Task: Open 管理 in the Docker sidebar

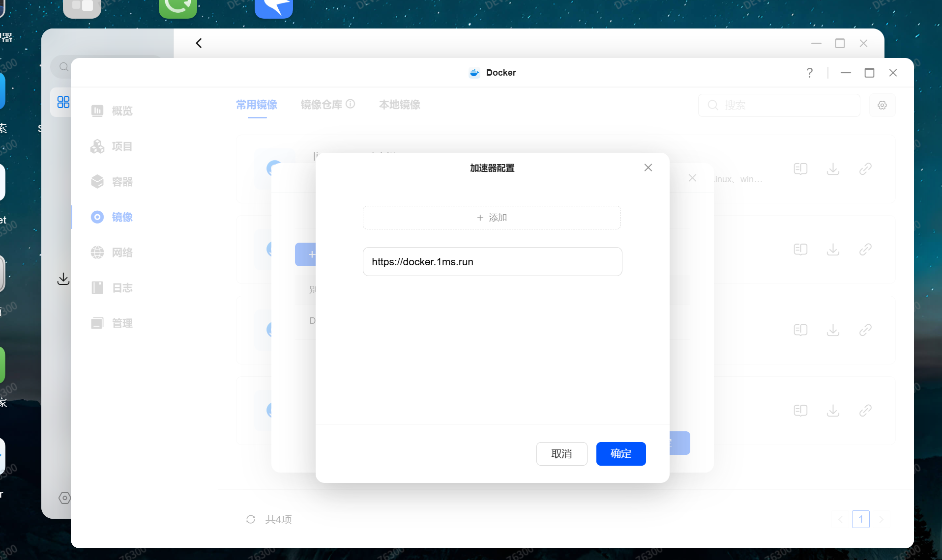Action: [x=112, y=323]
